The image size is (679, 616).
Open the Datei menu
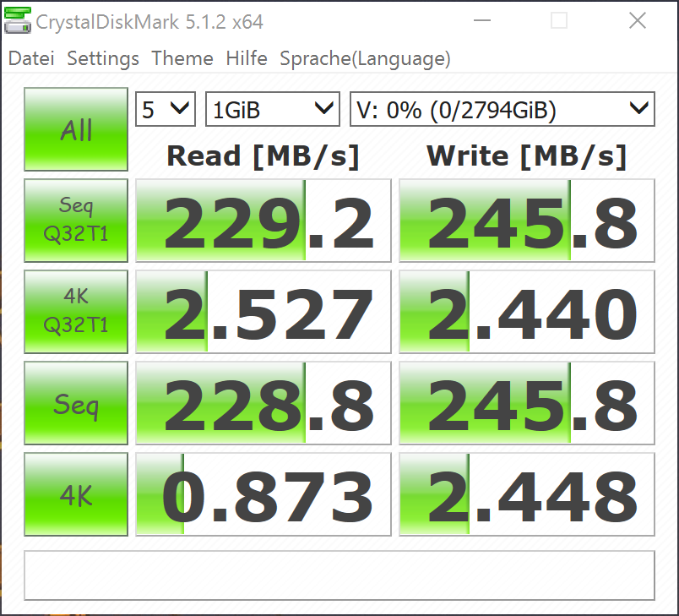coord(31,58)
